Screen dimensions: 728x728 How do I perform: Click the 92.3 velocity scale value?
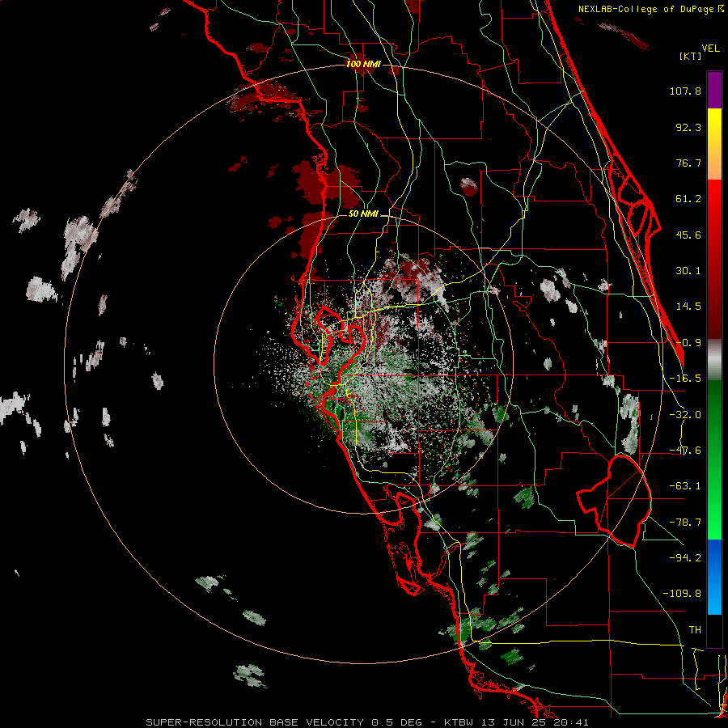(688, 127)
